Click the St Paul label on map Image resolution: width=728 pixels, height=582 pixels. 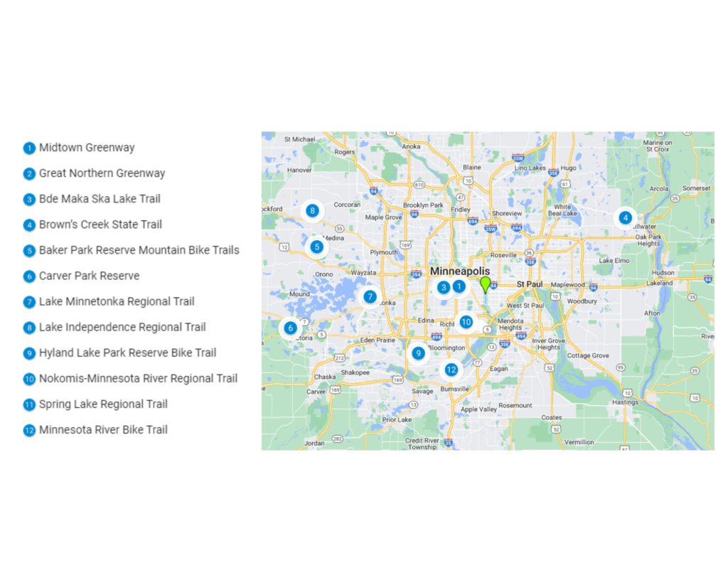pyautogui.click(x=529, y=284)
